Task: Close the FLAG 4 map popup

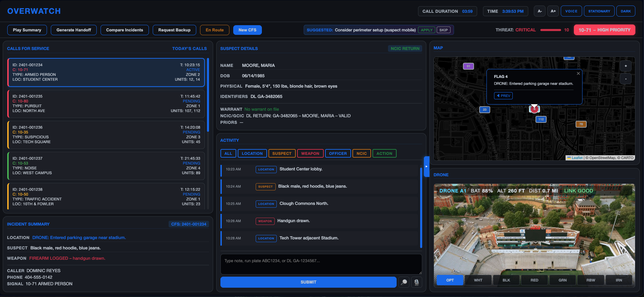Action: pyautogui.click(x=578, y=73)
